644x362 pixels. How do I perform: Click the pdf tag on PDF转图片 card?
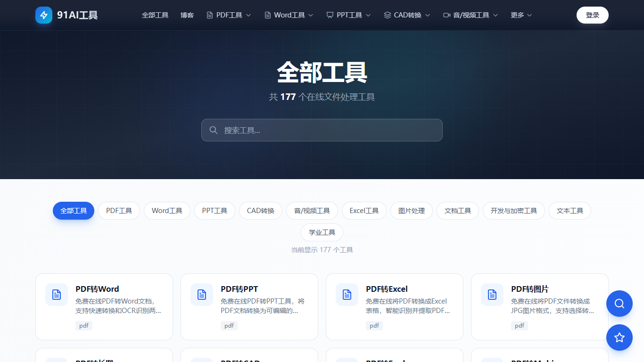[x=520, y=326]
